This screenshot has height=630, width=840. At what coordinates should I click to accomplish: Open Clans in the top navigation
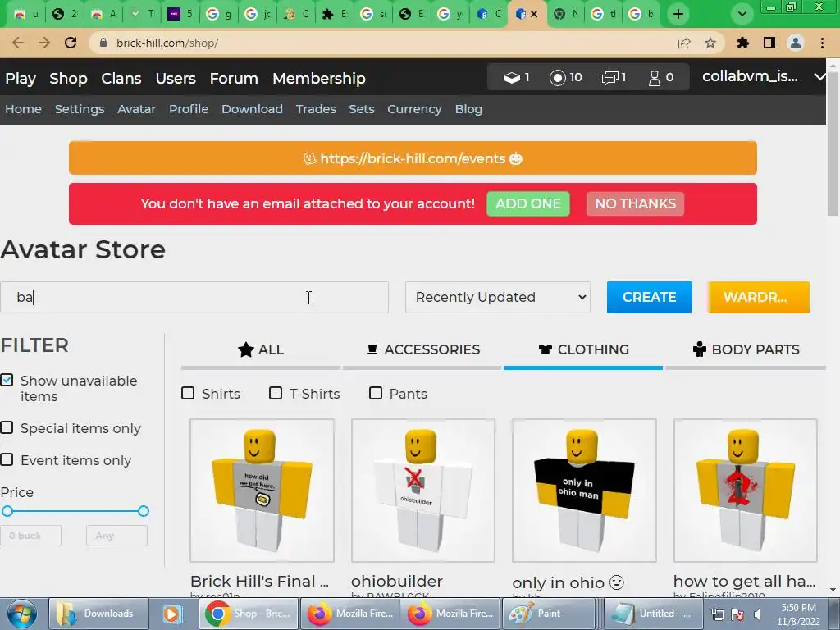tap(121, 78)
